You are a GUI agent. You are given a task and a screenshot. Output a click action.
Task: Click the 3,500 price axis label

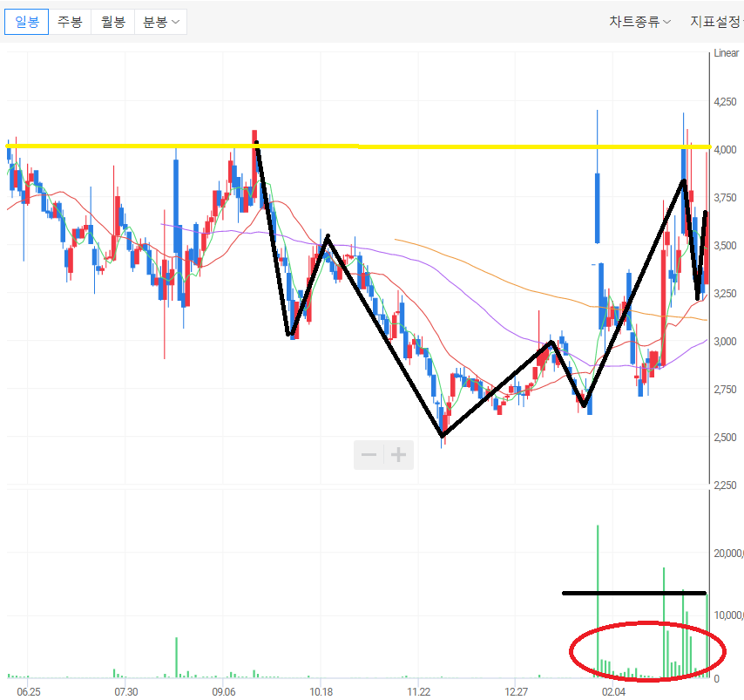point(725,246)
